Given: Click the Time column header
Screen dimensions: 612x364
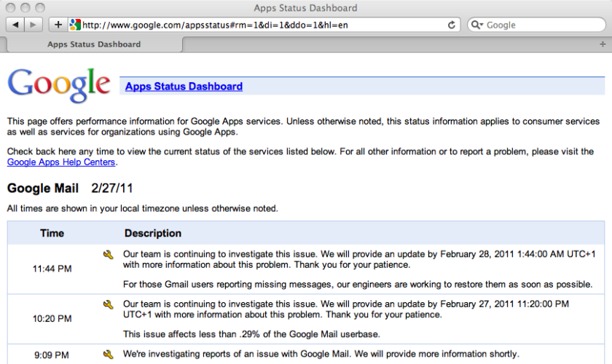Looking at the screenshot, I should (52, 234).
